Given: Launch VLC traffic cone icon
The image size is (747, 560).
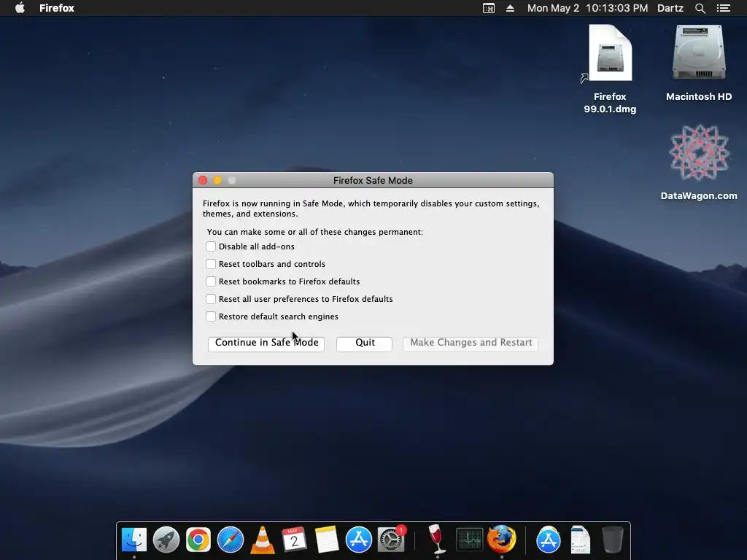Looking at the screenshot, I should click(263, 540).
